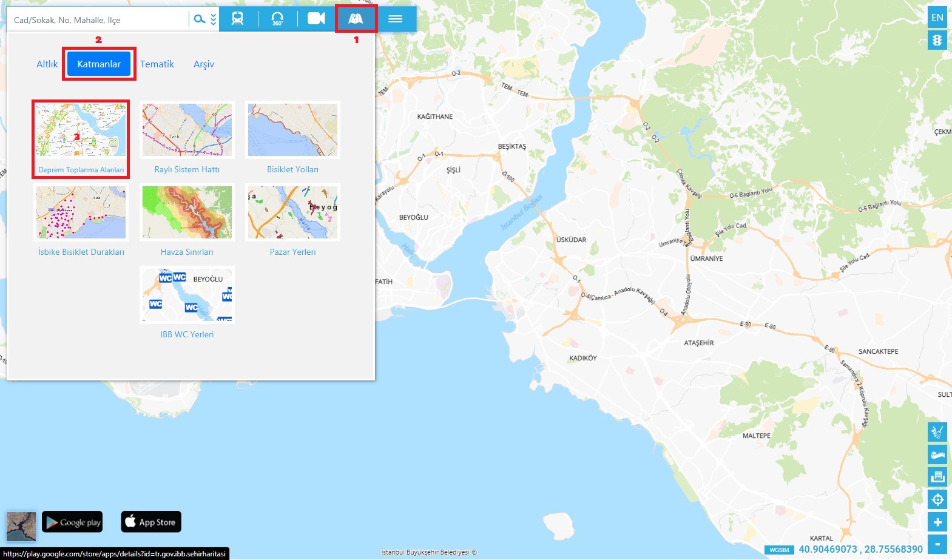
Task: Zoom in with the plus button
Action: pos(937,522)
